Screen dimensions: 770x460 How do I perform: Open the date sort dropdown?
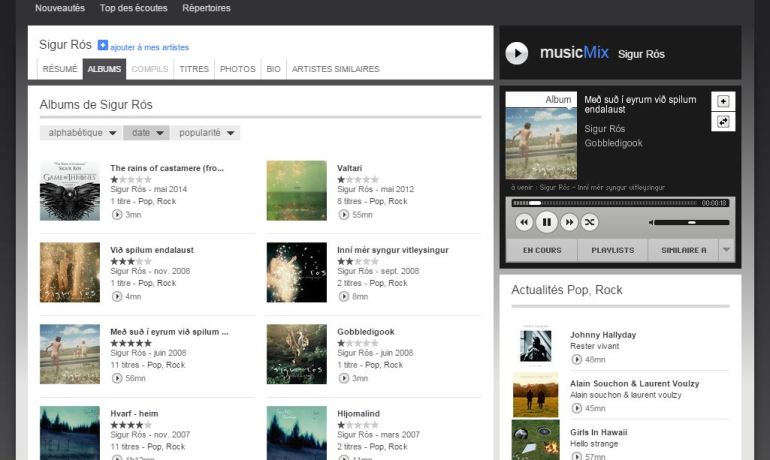pos(146,133)
